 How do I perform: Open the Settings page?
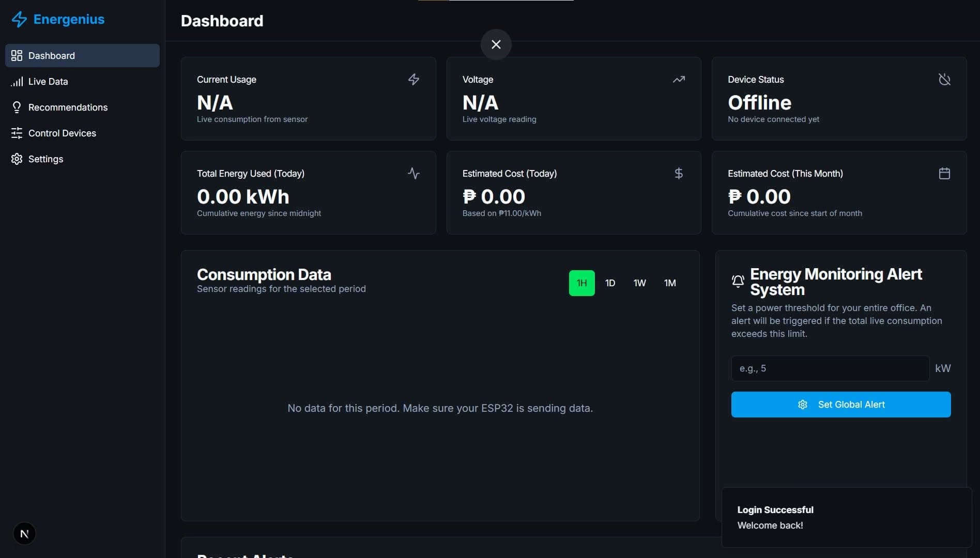(82, 159)
